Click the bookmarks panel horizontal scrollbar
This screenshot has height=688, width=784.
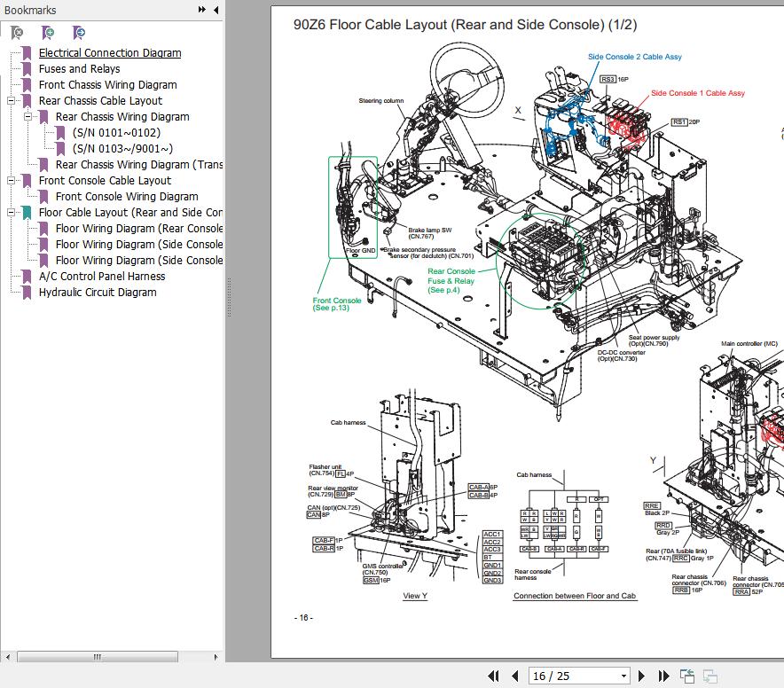(98, 657)
